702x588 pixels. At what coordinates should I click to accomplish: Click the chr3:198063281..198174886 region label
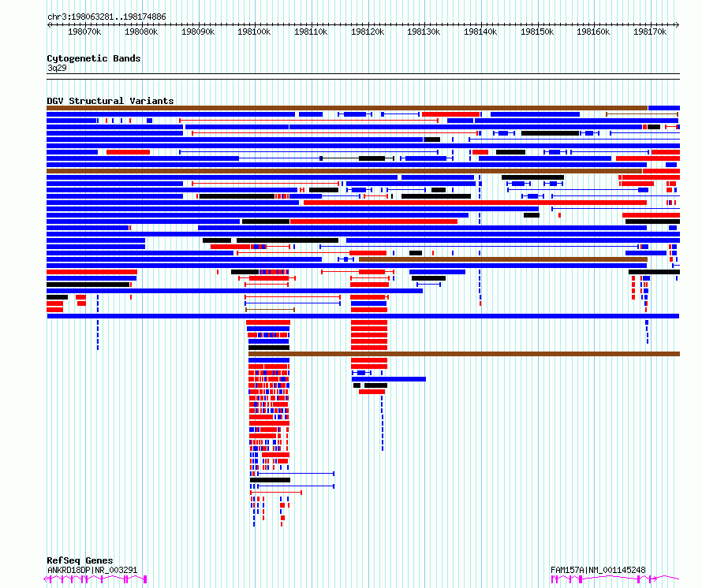tap(106, 17)
